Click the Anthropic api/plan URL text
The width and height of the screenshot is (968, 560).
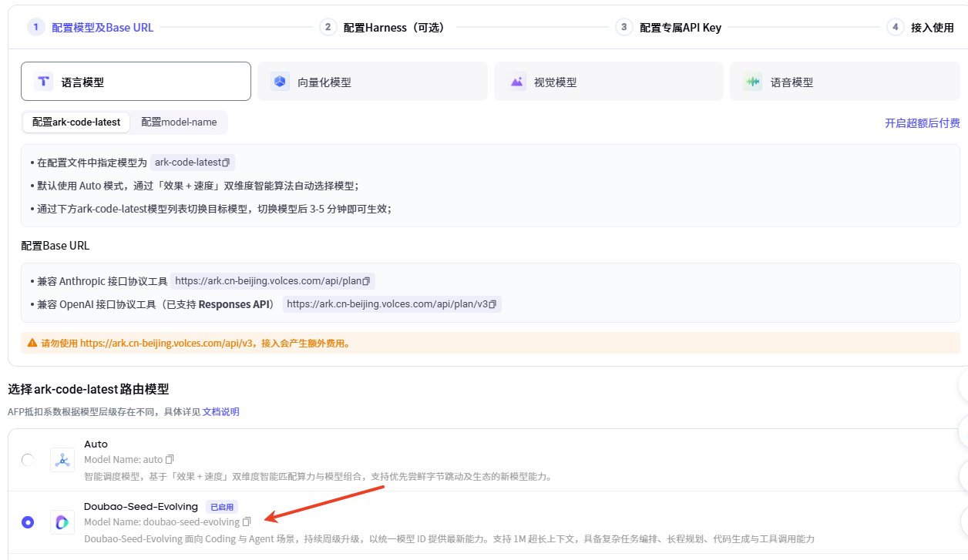[x=268, y=281]
